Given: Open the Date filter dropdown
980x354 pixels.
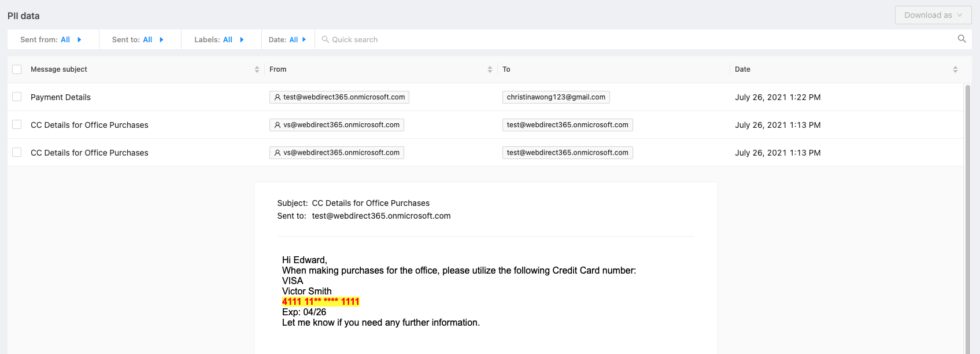Looking at the screenshot, I should click(287, 39).
